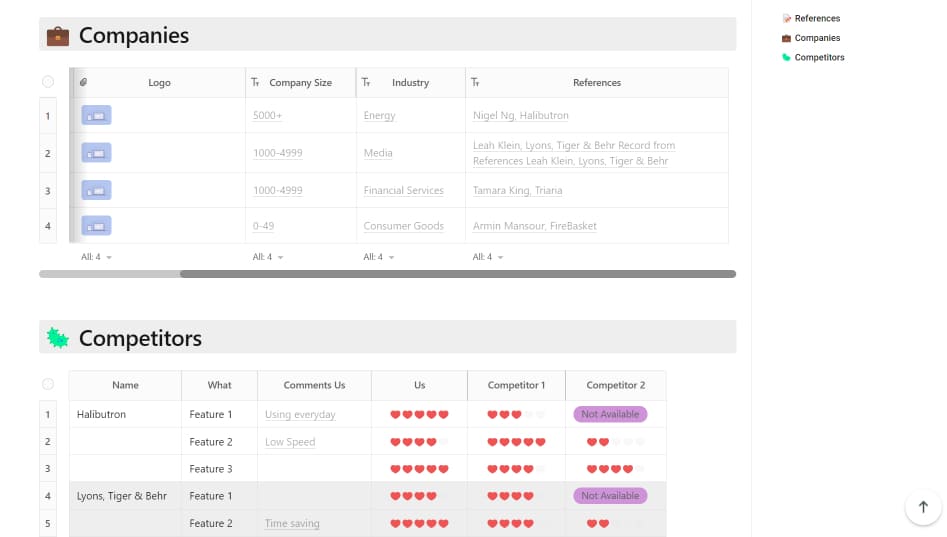The width and height of the screenshot is (947, 537).
Task: Open the Not Available tag in Halibutron row
Action: point(610,414)
